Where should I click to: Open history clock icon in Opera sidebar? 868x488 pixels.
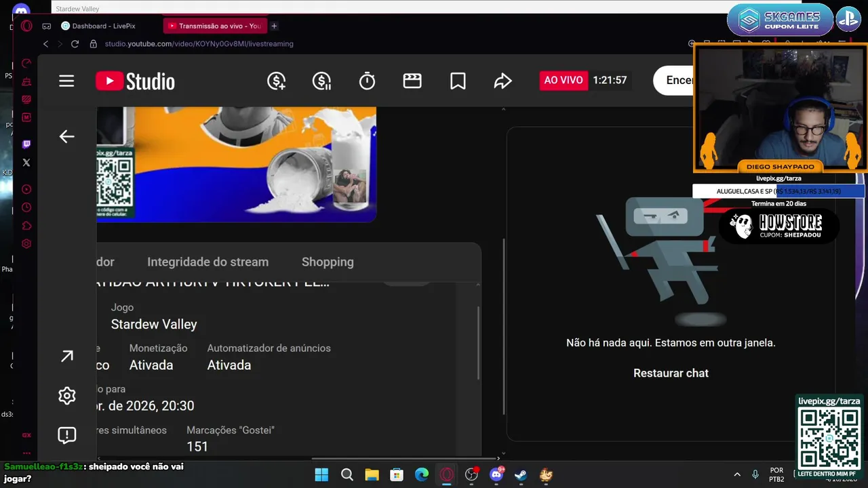[x=26, y=207]
